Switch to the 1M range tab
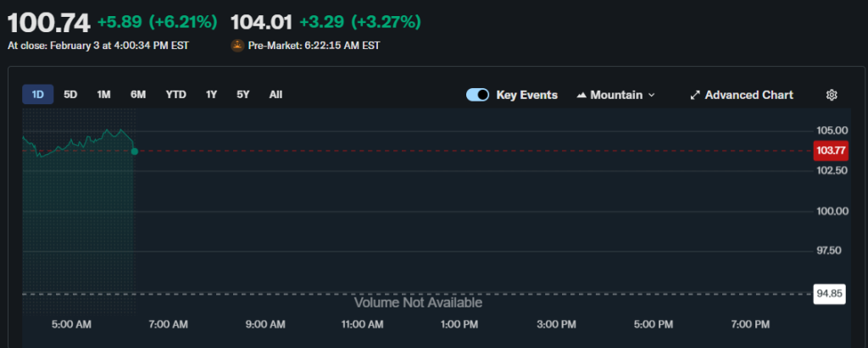 click(x=103, y=95)
